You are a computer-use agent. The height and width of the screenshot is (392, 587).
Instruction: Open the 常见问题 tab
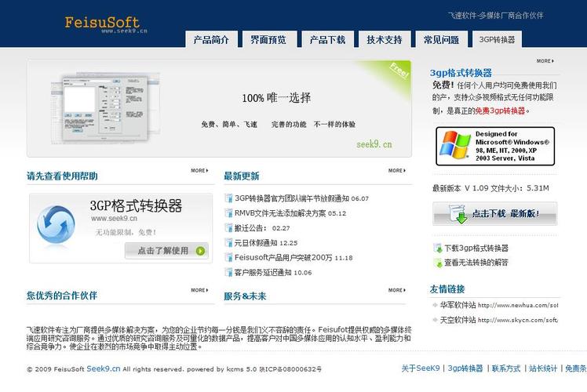click(x=441, y=39)
